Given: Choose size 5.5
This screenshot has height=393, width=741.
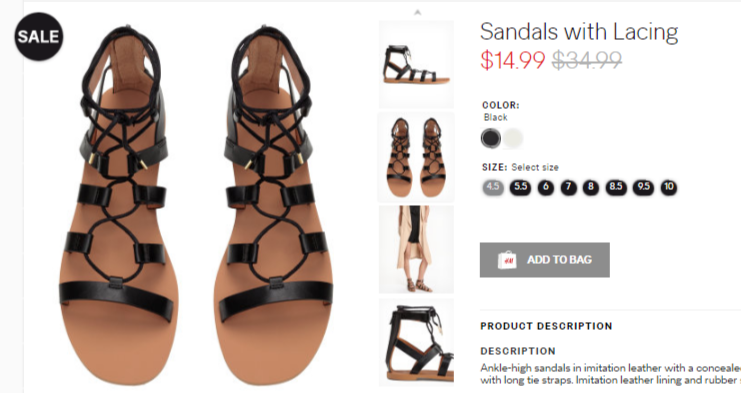Looking at the screenshot, I should point(520,187).
